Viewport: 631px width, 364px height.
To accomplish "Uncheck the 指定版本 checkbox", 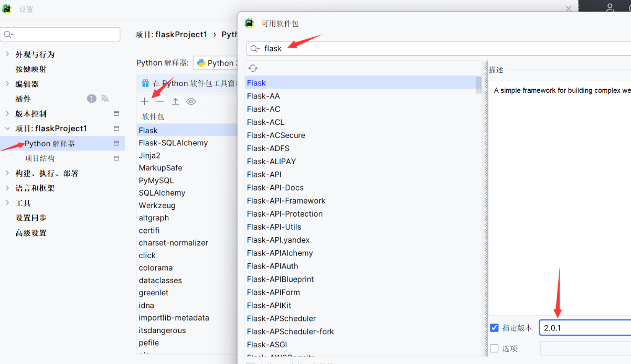I will 494,328.
